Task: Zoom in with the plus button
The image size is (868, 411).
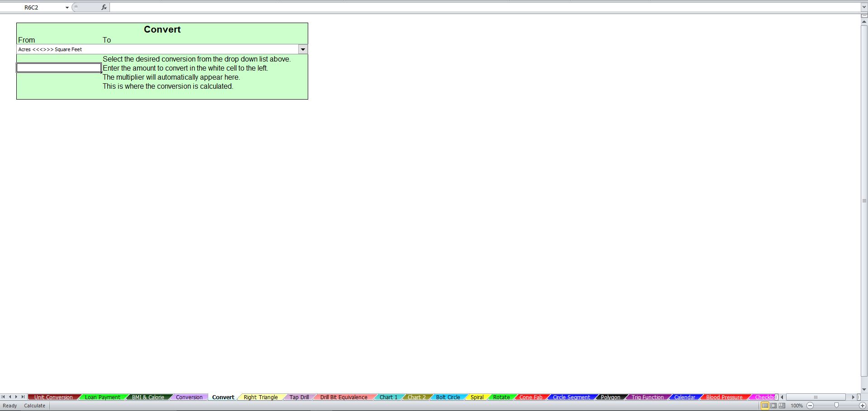Action: (863, 406)
